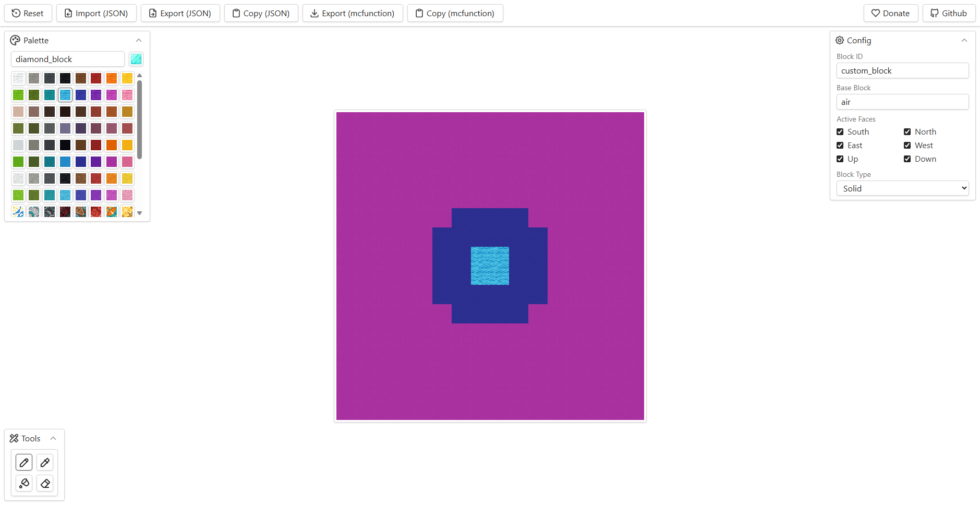Pick the greyish-lavender terracotta block
980x505 pixels.
(65, 128)
